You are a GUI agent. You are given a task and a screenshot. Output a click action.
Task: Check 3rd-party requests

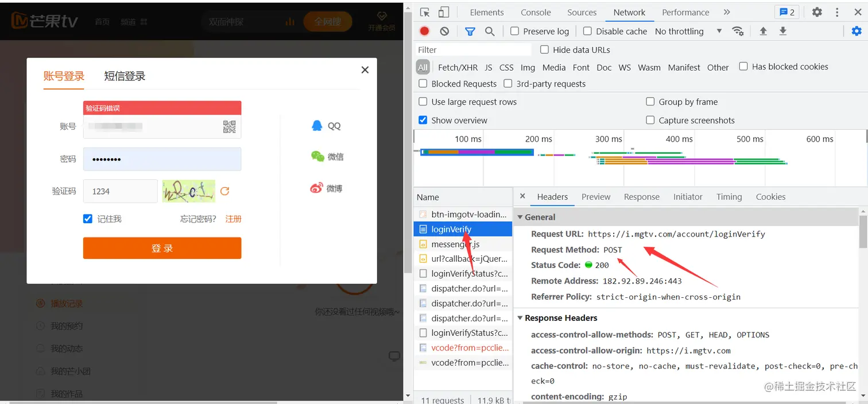508,83
